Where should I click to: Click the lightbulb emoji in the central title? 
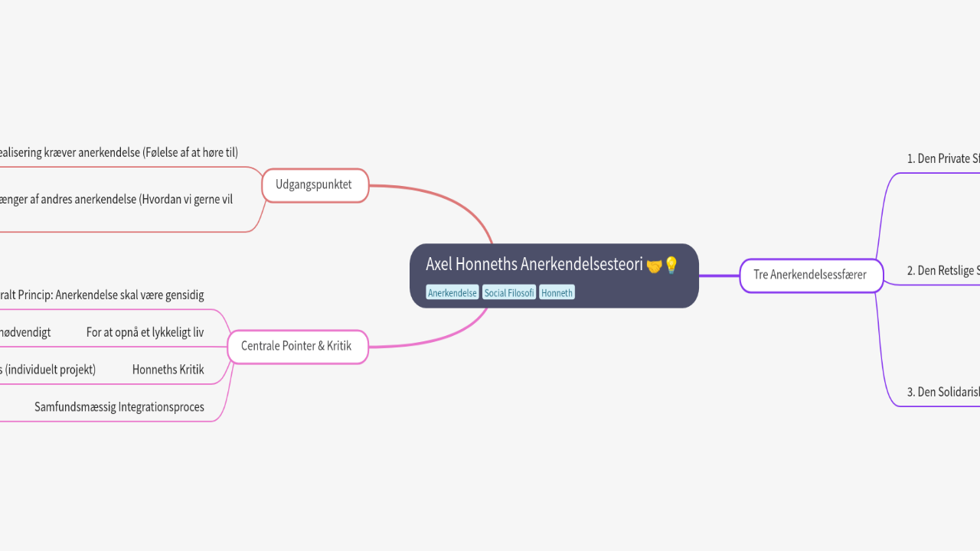(671, 266)
